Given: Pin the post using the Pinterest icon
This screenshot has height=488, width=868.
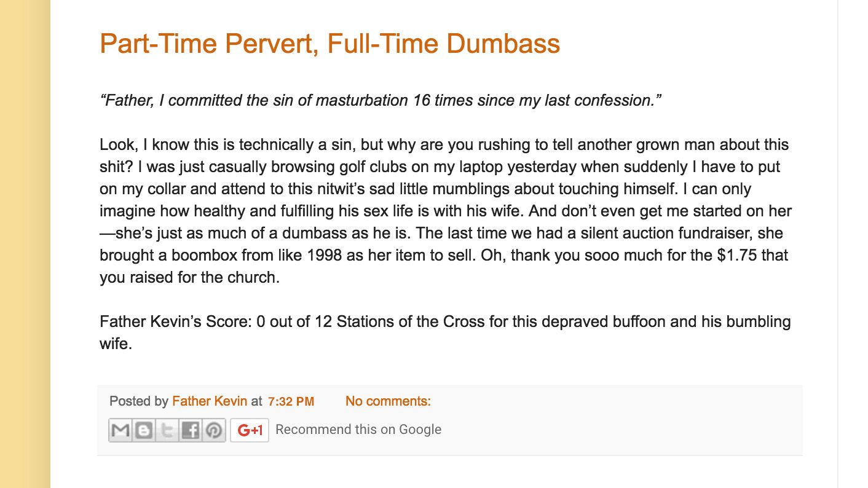Looking at the screenshot, I should pyautogui.click(x=214, y=430).
